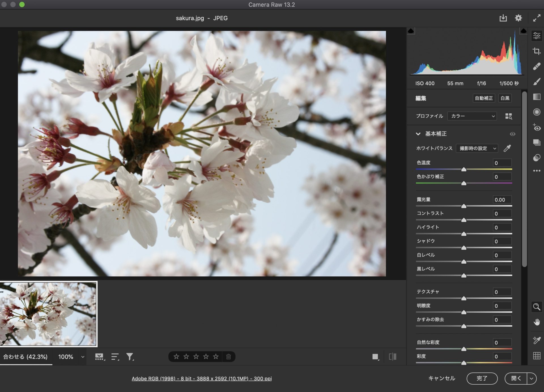544x392 pixels.
Task: Click the white balance eyedropper icon
Action: 507,148
